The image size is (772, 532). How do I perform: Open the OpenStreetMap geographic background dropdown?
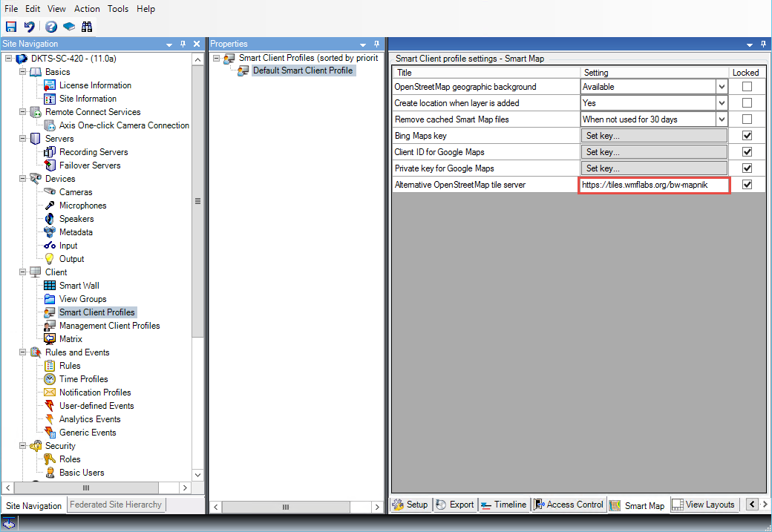[722, 87]
